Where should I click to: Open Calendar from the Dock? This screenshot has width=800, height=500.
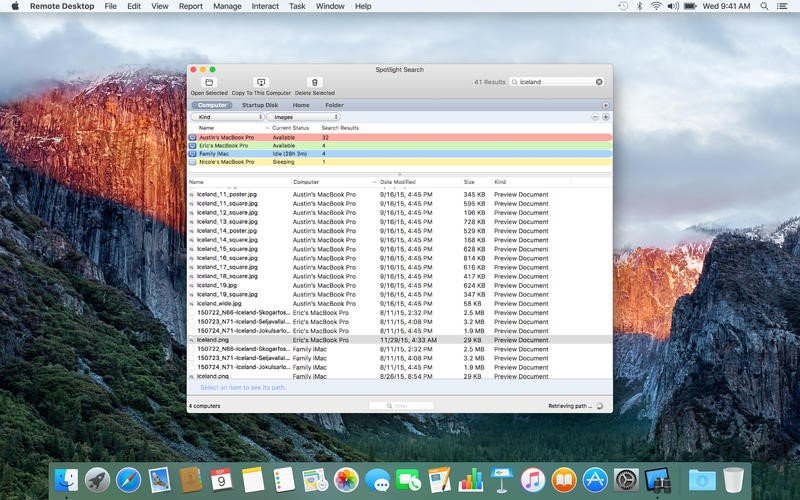pos(221,480)
